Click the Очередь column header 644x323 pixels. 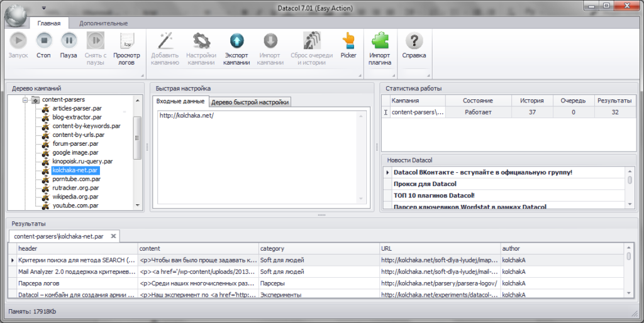573,101
